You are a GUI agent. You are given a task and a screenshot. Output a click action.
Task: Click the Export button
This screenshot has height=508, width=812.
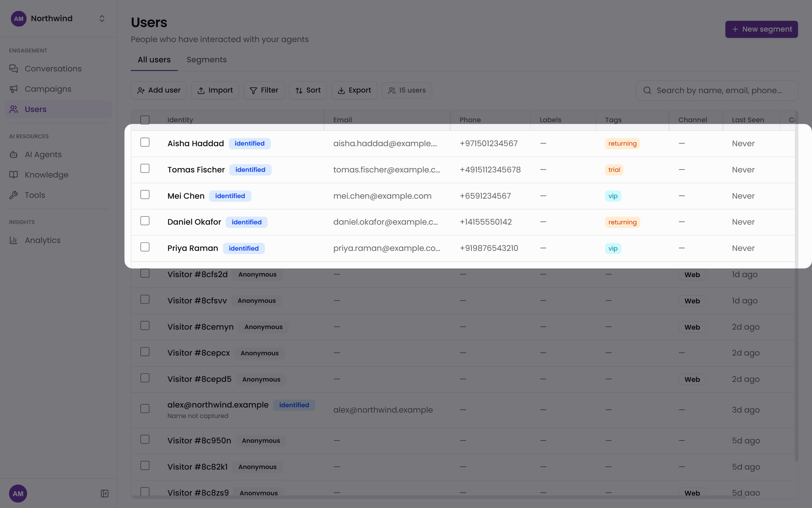point(354,90)
